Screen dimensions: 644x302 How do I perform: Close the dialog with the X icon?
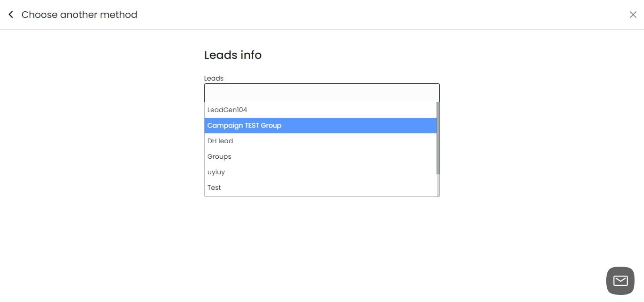(633, 15)
